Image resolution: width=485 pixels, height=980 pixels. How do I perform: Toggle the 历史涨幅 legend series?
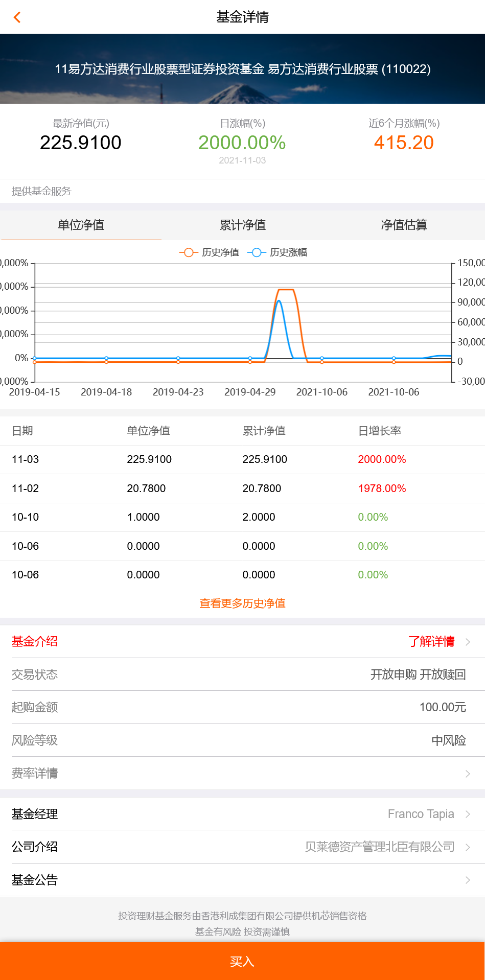point(278,252)
